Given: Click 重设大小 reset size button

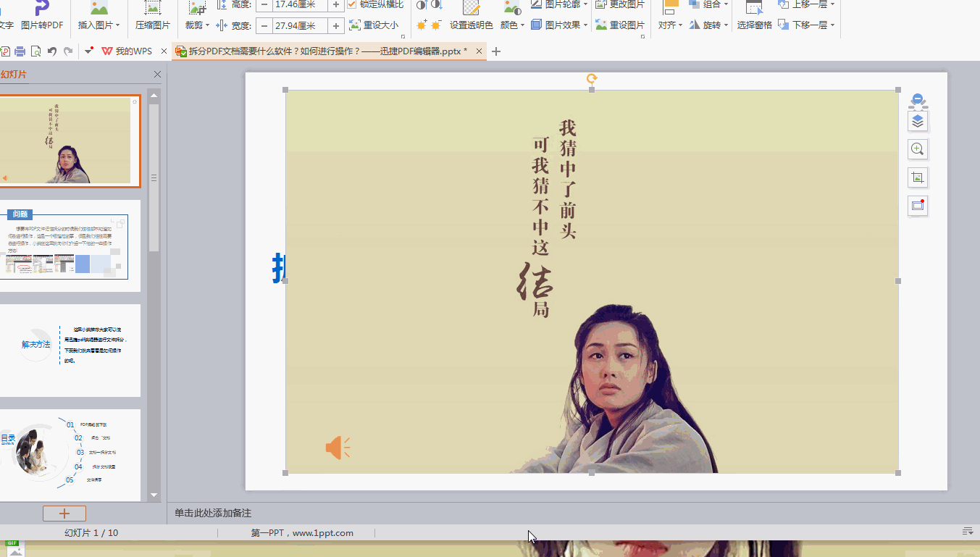Looking at the screenshot, I should pos(374,25).
